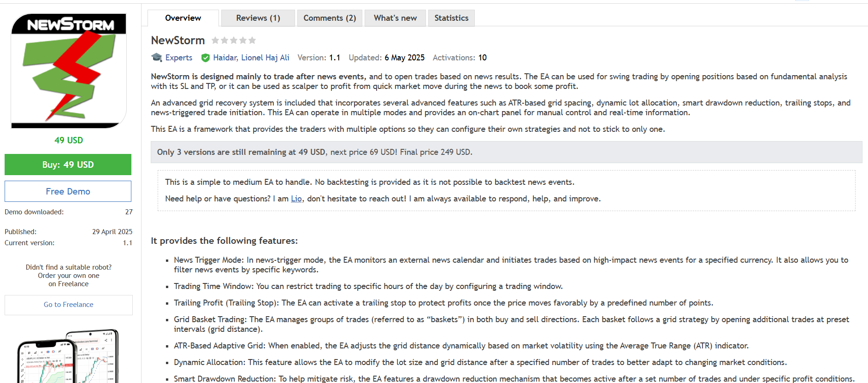Click the ATR-Based Adaptive Grid bullet
The image size is (868, 383).
[461, 346]
